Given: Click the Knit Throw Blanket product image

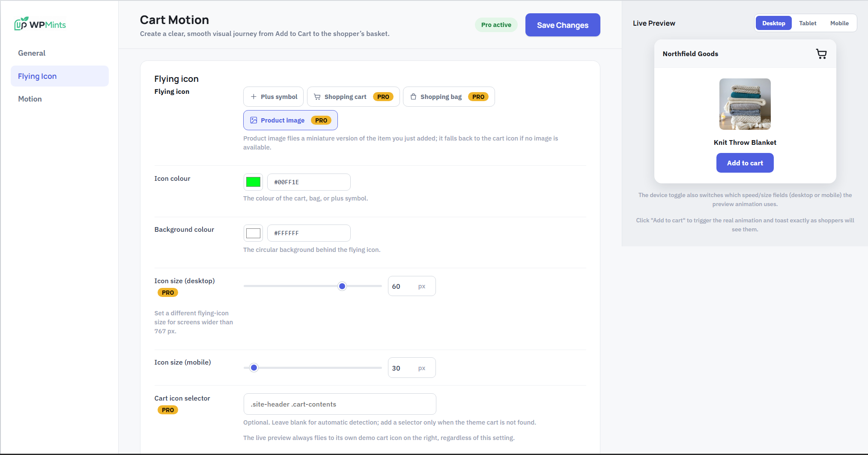Looking at the screenshot, I should pyautogui.click(x=745, y=104).
